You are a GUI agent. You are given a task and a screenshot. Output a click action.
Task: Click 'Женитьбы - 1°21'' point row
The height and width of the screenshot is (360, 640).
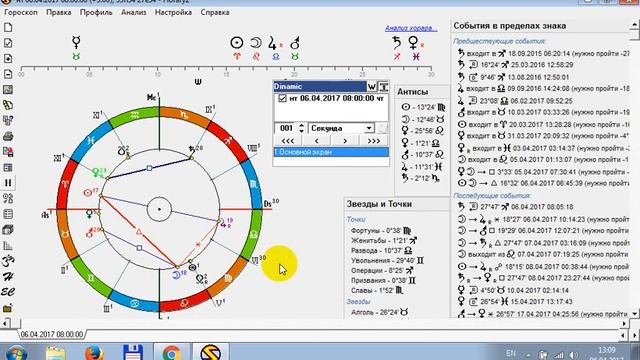pyautogui.click(x=384, y=241)
